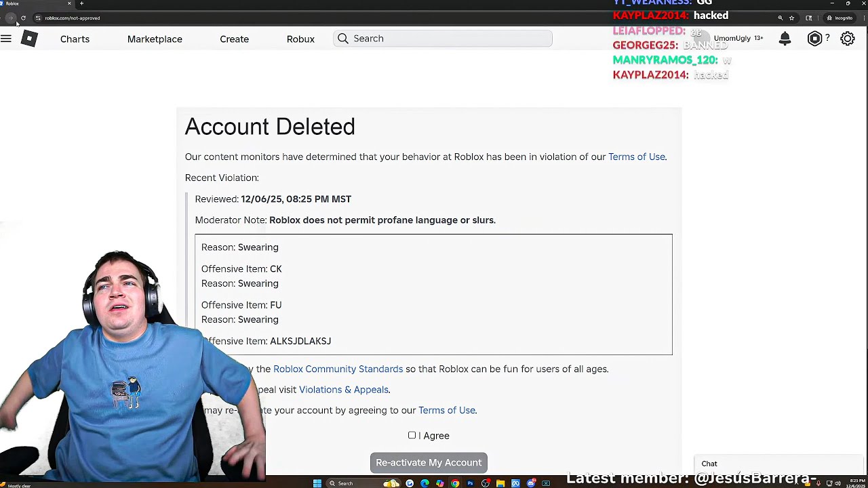Open the Create page
The width and height of the screenshot is (868, 488).
234,39
